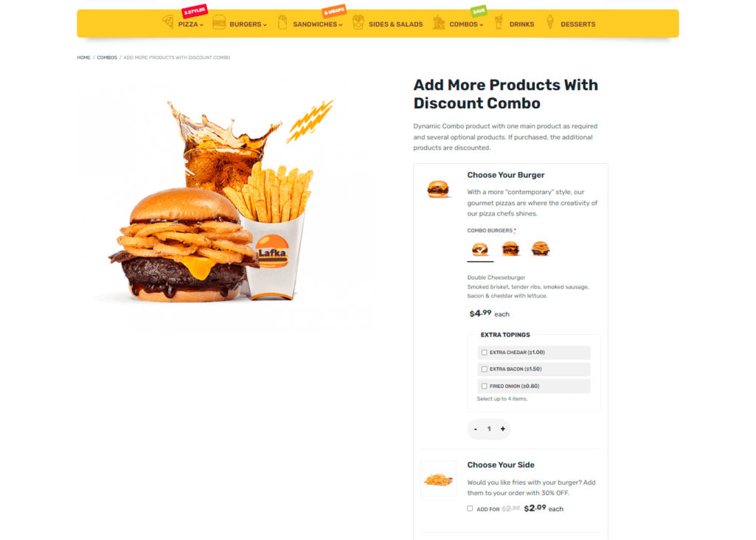Image resolution: width=756 pixels, height=540 pixels.
Task: Click the sandwich wrap icon
Action: coord(282,22)
